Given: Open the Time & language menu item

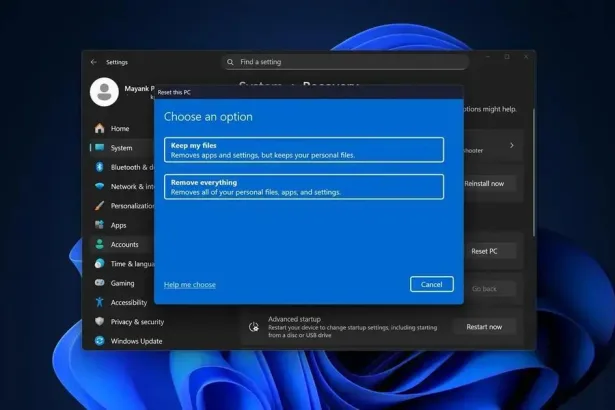Looking at the screenshot, I should (130, 264).
